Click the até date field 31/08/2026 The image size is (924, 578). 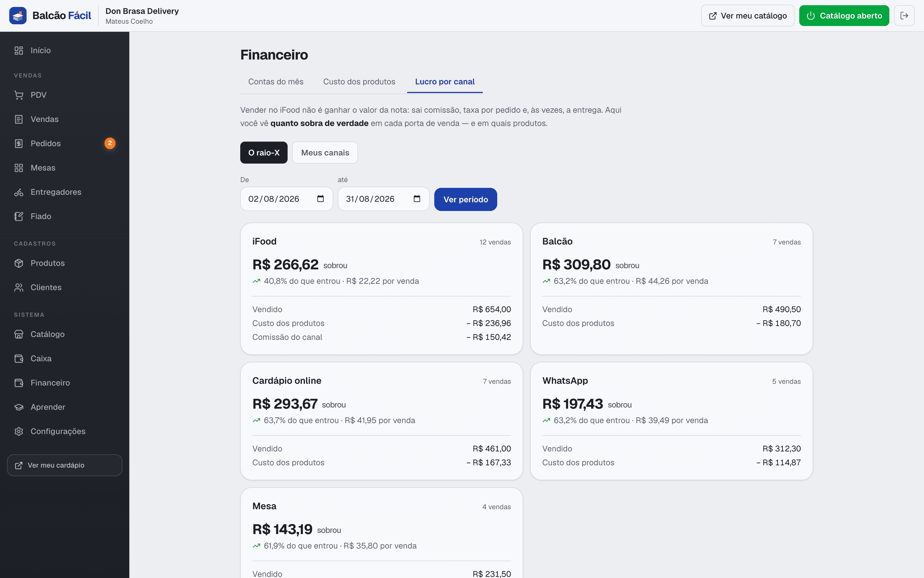click(383, 199)
